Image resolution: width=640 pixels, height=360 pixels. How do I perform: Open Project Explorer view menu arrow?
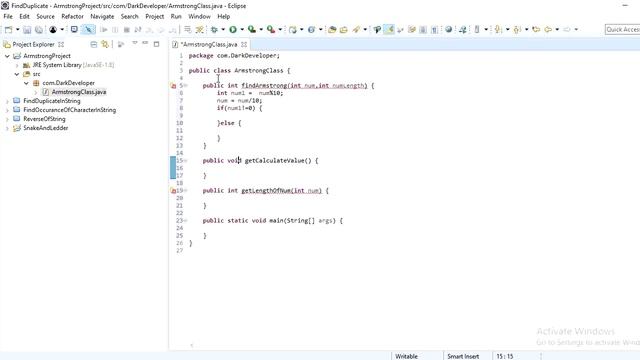(x=134, y=43)
